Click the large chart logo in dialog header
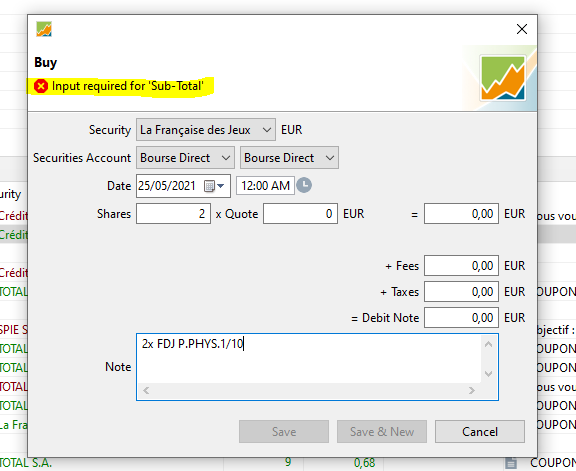This screenshot has width=576, height=471. [x=503, y=78]
